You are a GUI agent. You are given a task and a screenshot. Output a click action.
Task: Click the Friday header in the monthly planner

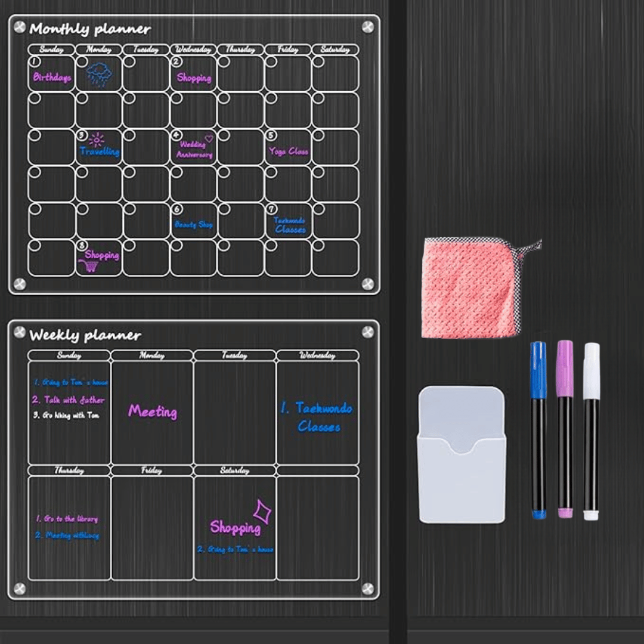287,49
